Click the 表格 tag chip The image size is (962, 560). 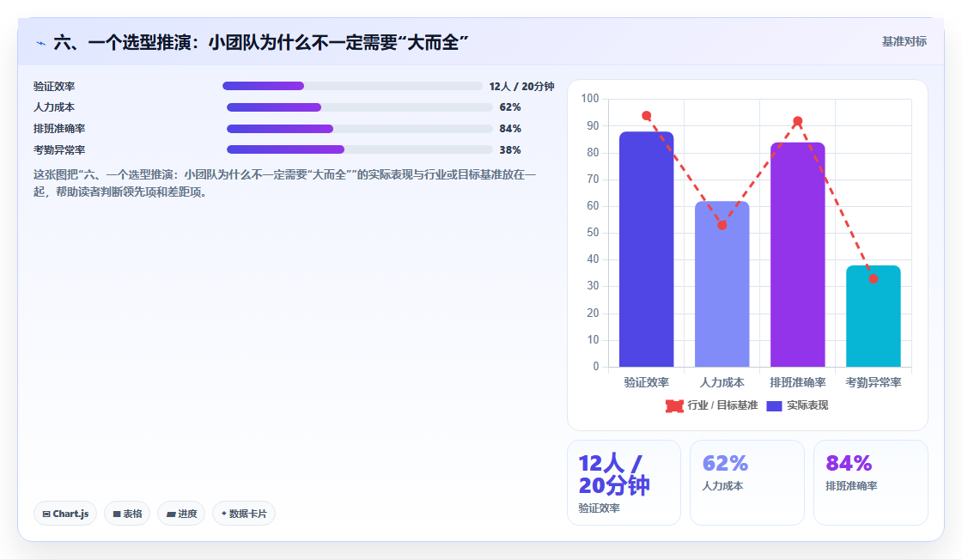[x=127, y=514]
